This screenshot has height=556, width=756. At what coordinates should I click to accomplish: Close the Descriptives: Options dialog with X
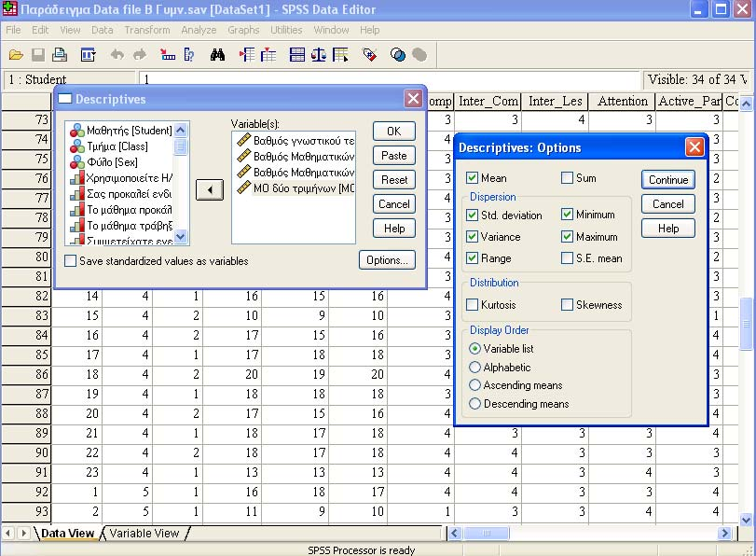point(694,147)
